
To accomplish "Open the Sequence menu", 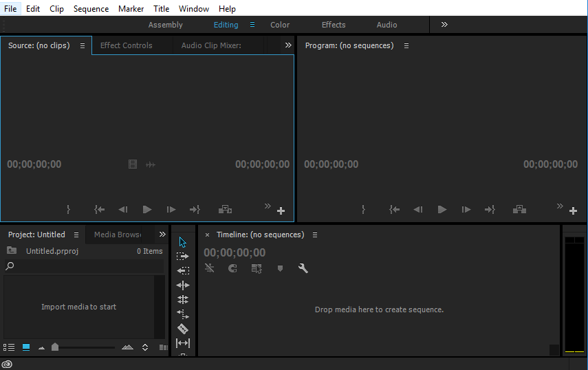I will click(91, 9).
